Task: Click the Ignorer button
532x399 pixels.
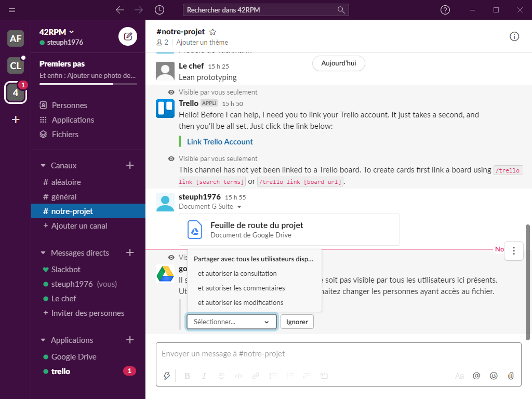Action: coord(297,322)
